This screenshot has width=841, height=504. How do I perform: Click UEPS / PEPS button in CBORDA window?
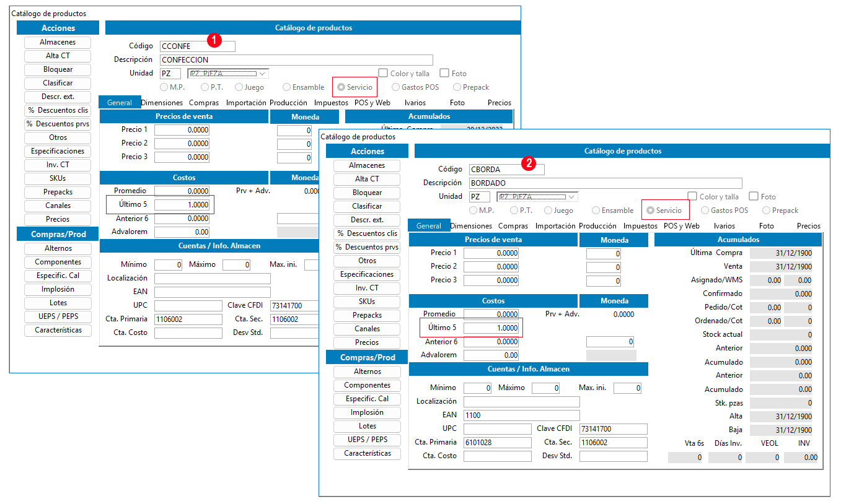pos(367,440)
